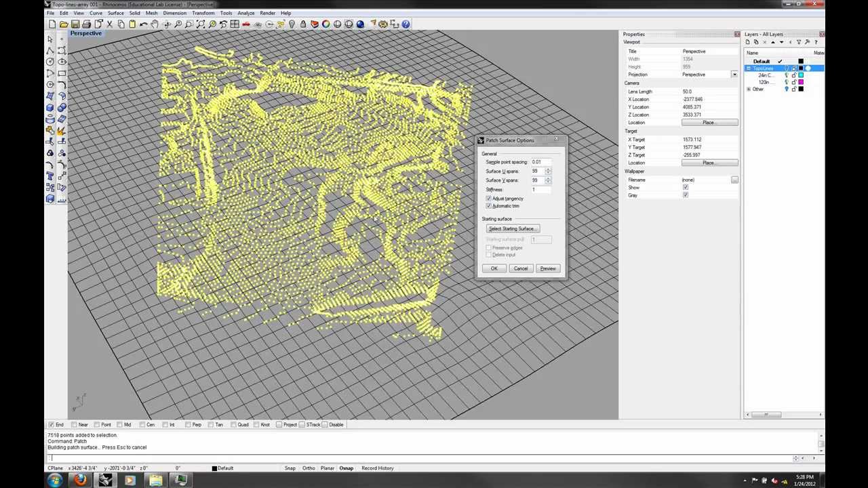868x488 pixels.
Task: Toggle visibility bulb of Other layer
Action: [x=787, y=89]
